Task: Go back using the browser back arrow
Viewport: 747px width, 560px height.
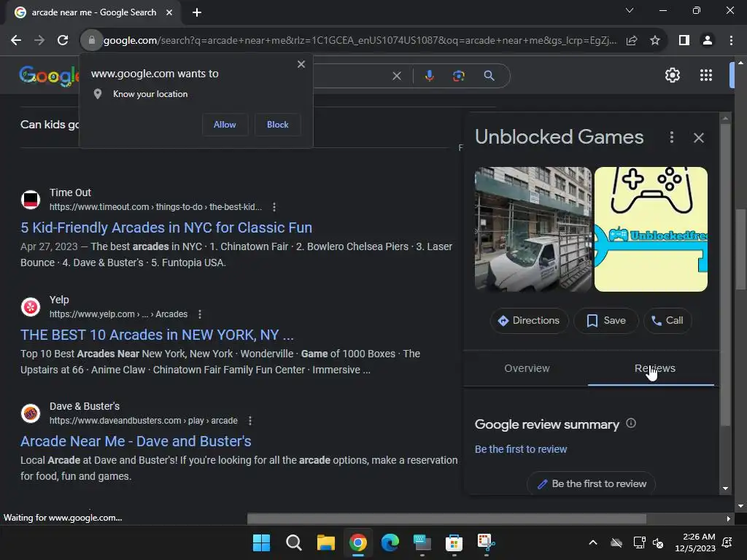Action: 16,41
